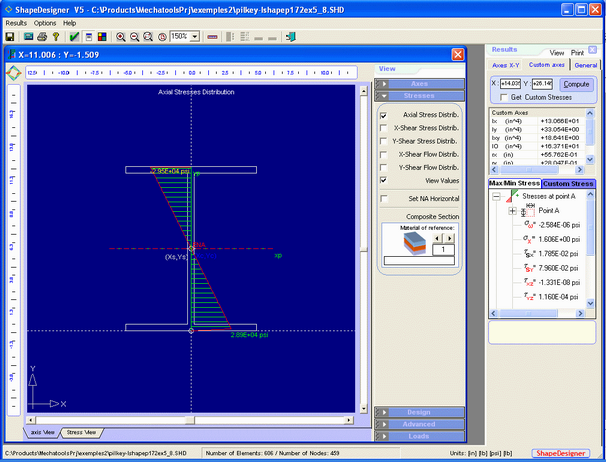
Task: Collapse the Stresses section header
Action: coord(419,95)
